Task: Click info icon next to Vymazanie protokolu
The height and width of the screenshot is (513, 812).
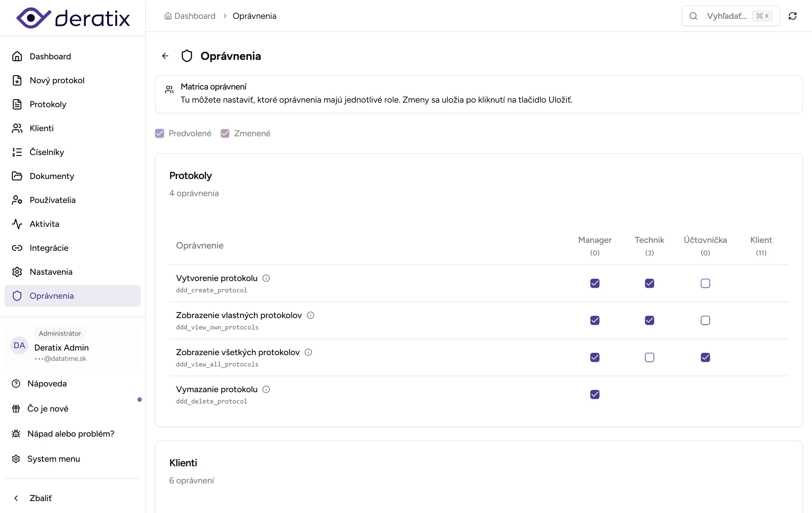Action: click(266, 389)
